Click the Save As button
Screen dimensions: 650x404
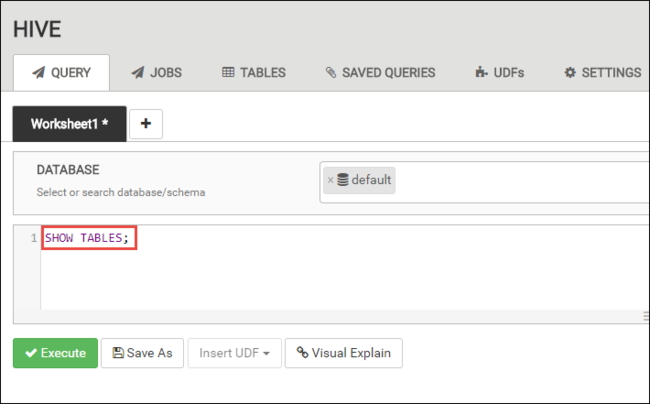142,353
